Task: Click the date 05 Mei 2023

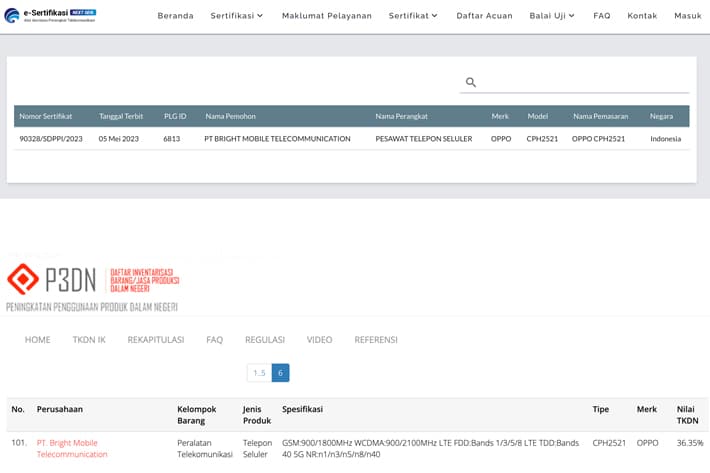Action: point(119,139)
